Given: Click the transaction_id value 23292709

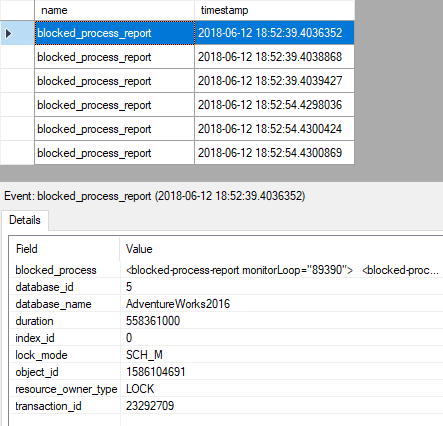Looking at the screenshot, I should click(150, 406).
